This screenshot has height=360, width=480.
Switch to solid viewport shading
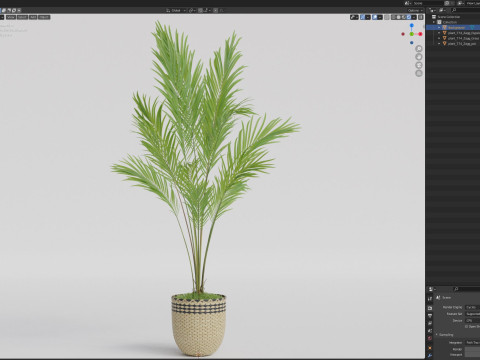click(x=399, y=17)
